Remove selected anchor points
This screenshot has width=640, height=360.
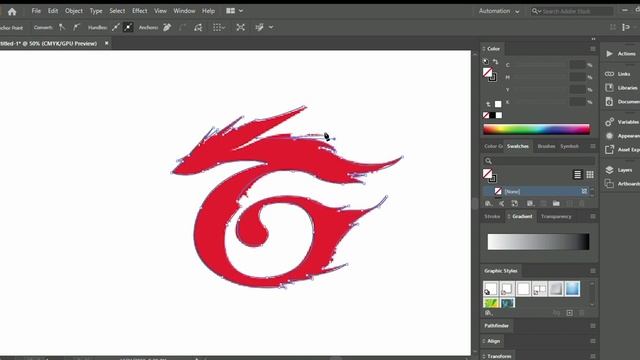pos(167,27)
